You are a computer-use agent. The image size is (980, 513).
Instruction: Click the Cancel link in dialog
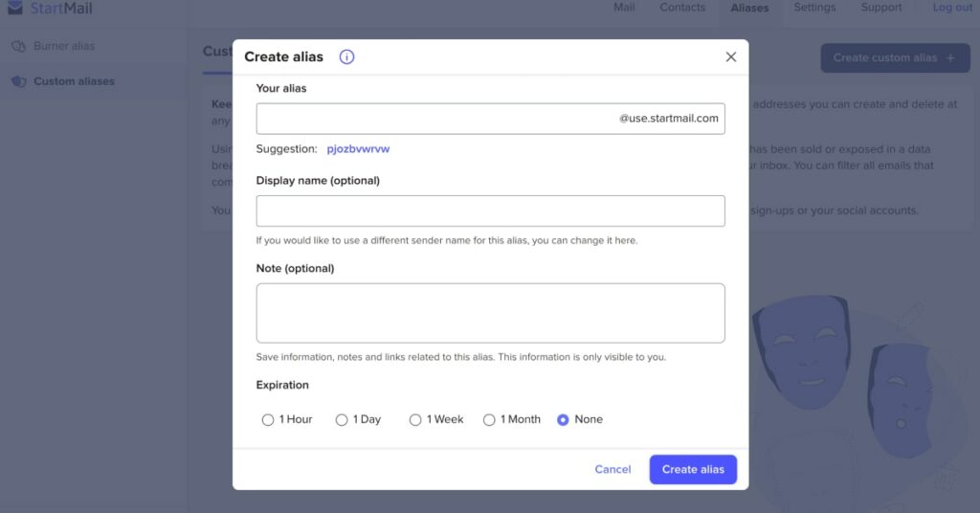(x=612, y=469)
